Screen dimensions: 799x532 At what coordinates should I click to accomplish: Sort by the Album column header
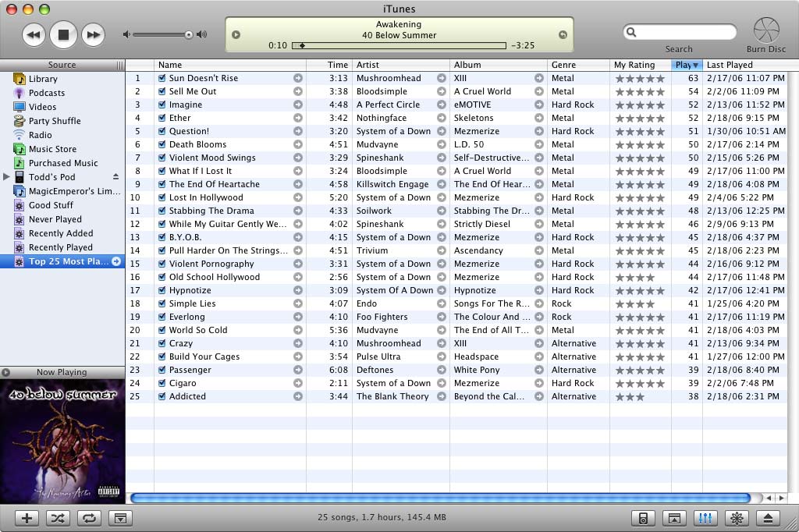pyautogui.click(x=498, y=65)
